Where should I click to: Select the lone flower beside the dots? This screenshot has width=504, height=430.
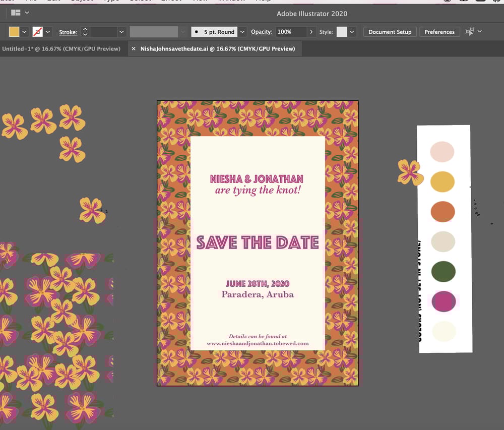coord(93,211)
